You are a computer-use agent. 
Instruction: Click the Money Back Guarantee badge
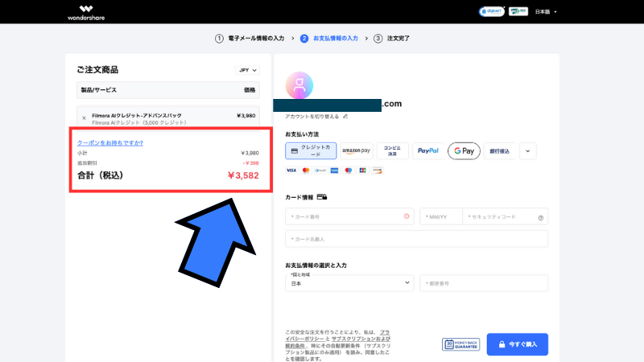pyautogui.click(x=460, y=344)
